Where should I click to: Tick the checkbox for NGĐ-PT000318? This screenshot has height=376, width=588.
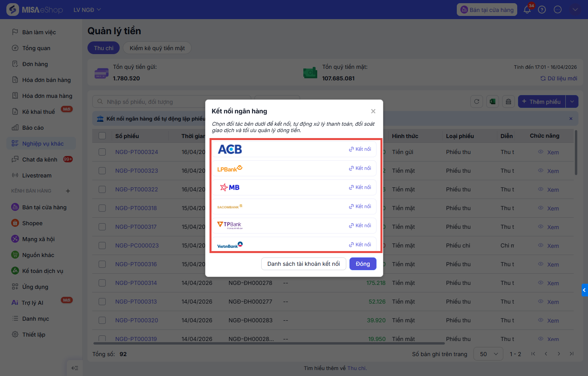pos(102,208)
